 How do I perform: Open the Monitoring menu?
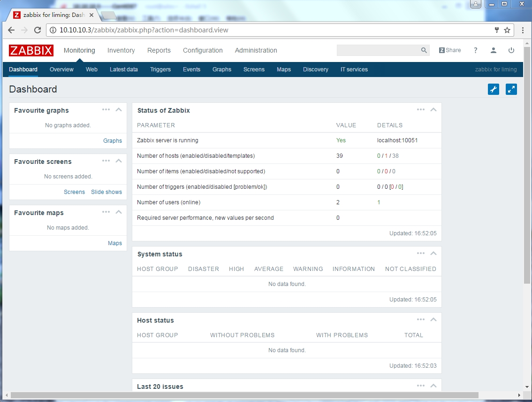pyautogui.click(x=79, y=50)
